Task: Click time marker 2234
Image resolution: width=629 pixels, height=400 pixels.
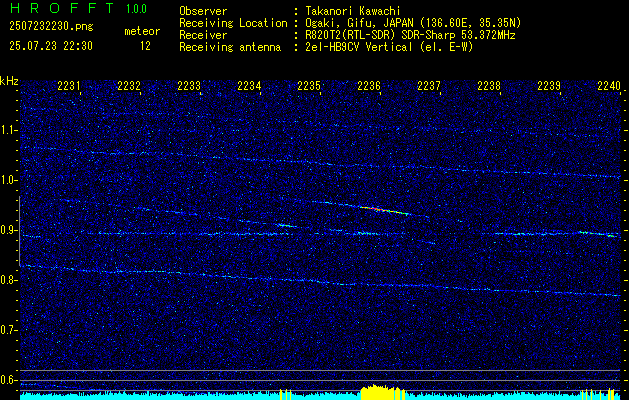Action: [x=249, y=85]
